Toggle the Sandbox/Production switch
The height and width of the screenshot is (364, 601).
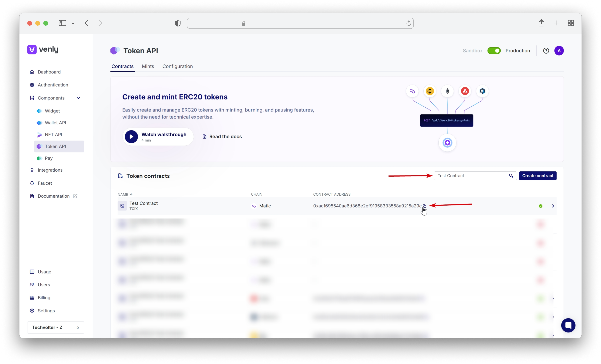[x=494, y=51]
